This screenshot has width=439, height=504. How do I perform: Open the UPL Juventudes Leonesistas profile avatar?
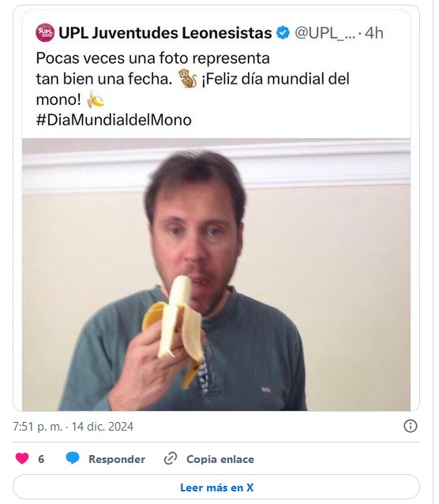45,33
